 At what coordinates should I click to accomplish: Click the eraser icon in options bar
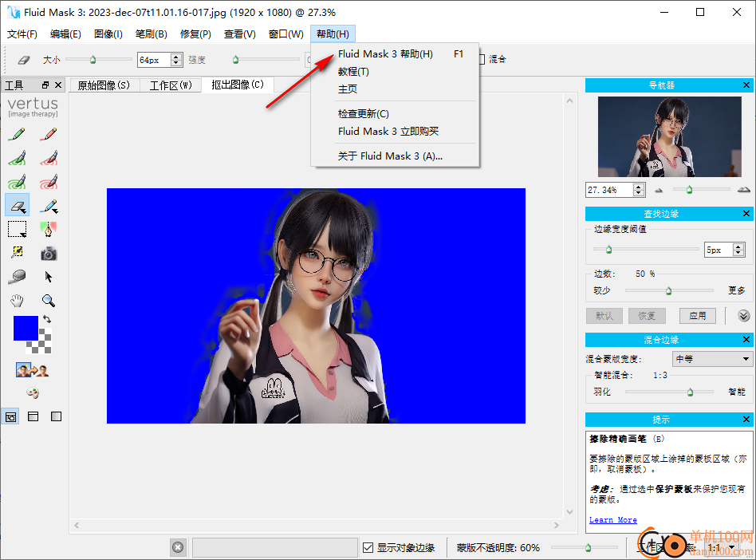24,60
